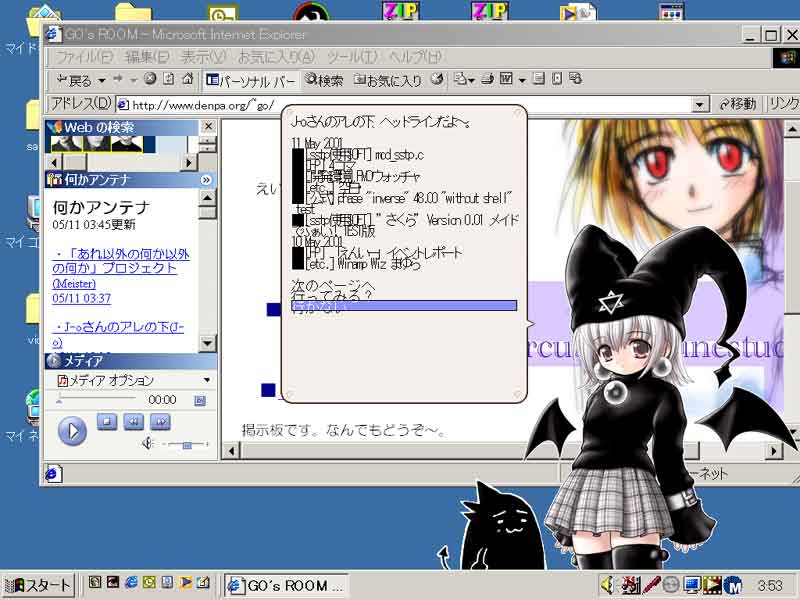800x600 pixels.
Task: Click the horizontal scrollbar in the Web の検索 pane
Action: (x=121, y=163)
